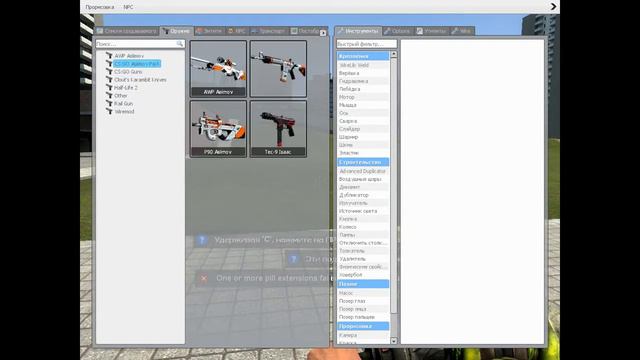Select the Верёвка tool
The image size is (640, 360).
pyautogui.click(x=363, y=73)
